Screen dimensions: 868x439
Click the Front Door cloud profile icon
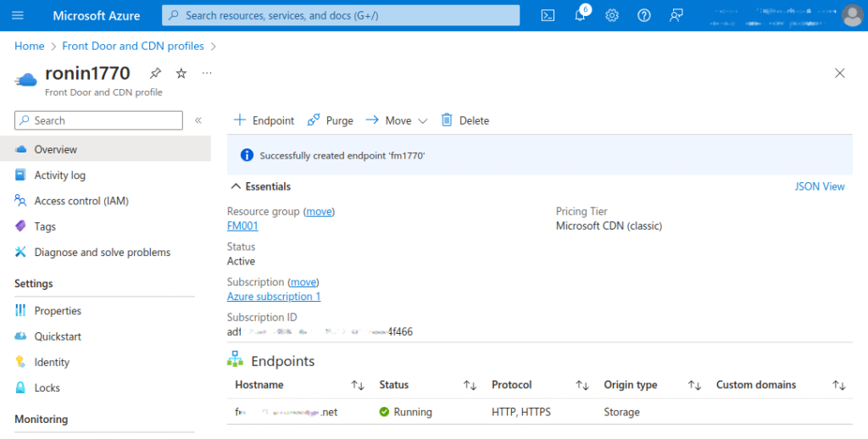pyautogui.click(x=25, y=81)
